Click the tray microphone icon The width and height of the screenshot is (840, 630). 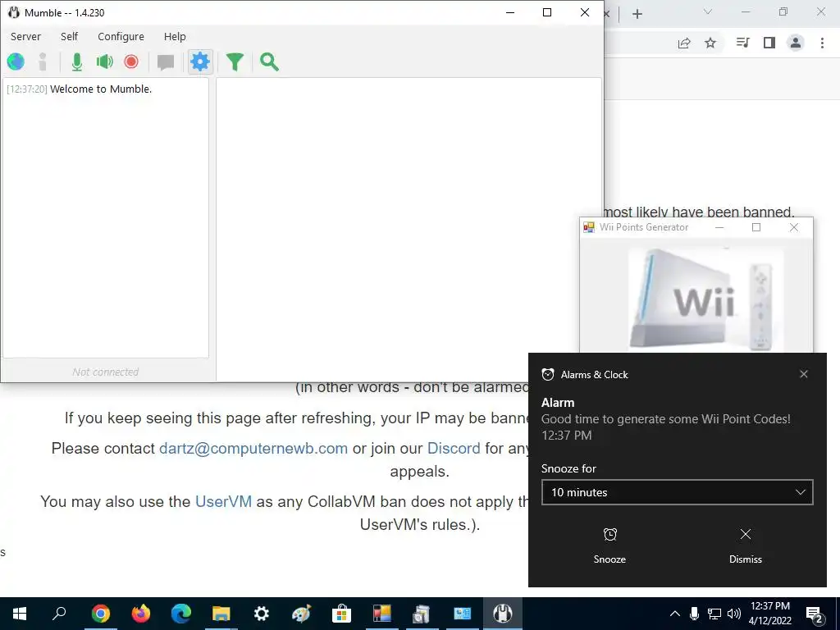[694, 614]
